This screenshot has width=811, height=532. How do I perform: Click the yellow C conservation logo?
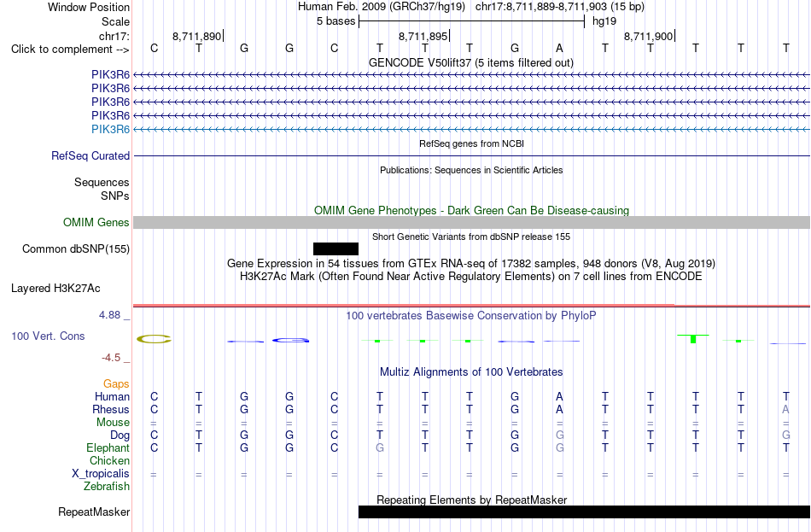pyautogui.click(x=154, y=340)
